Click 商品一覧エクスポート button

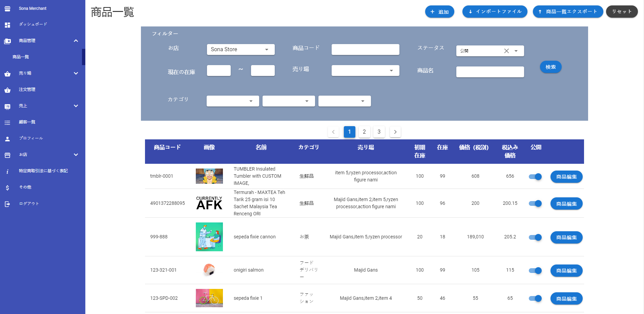pos(568,12)
